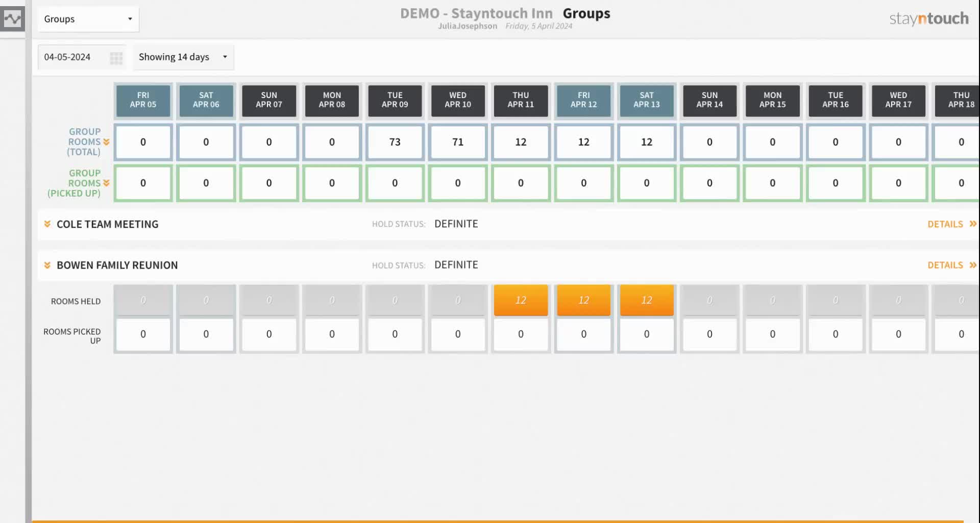Click the DEMO - Stayntouch Inn title
The image size is (980, 523).
pos(476,13)
